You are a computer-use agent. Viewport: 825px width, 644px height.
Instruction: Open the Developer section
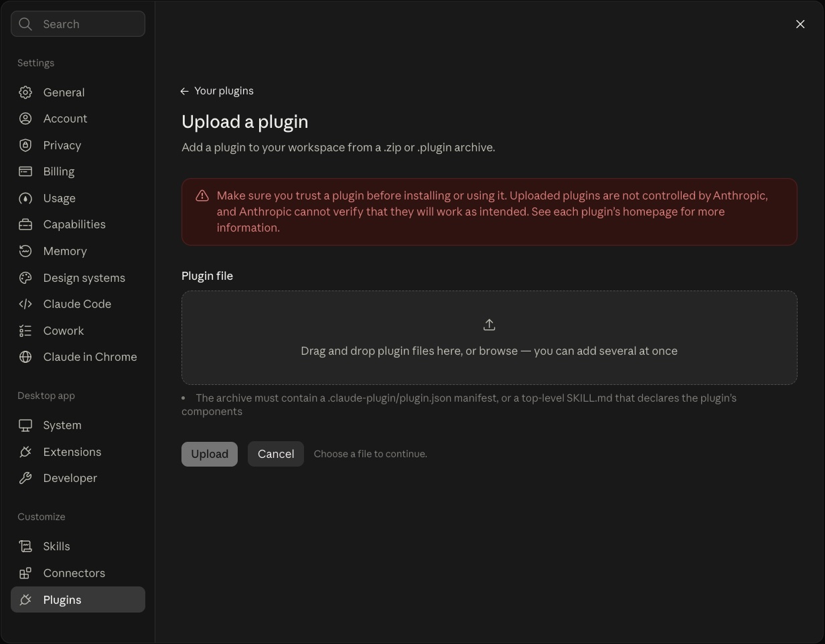(x=78, y=478)
